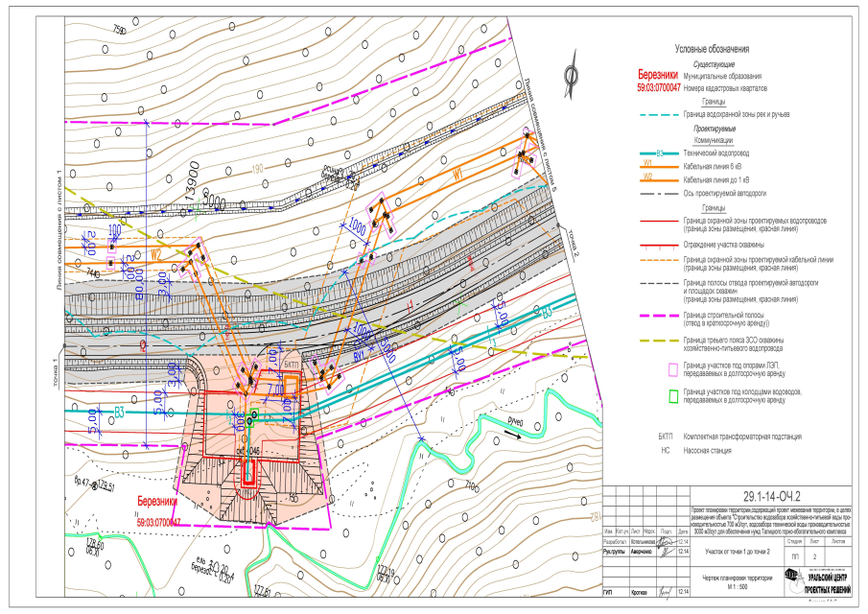Click the orange W2 cable line legend sample
Image resolution: width=868 pixels, height=614 pixels.
[x=659, y=178]
